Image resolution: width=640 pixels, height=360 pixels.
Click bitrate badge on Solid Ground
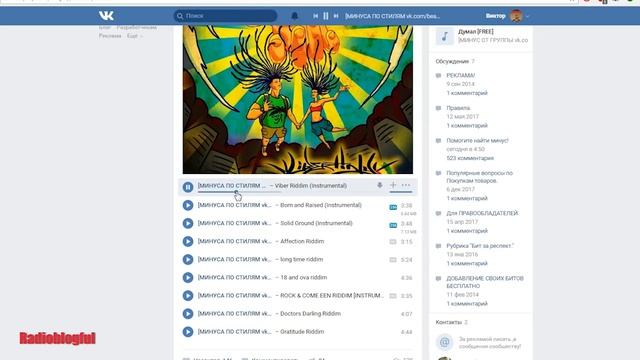coord(393,225)
